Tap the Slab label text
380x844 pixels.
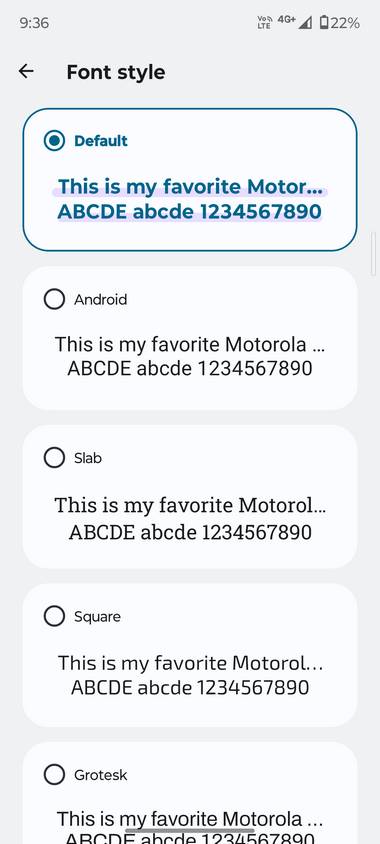[88, 458]
